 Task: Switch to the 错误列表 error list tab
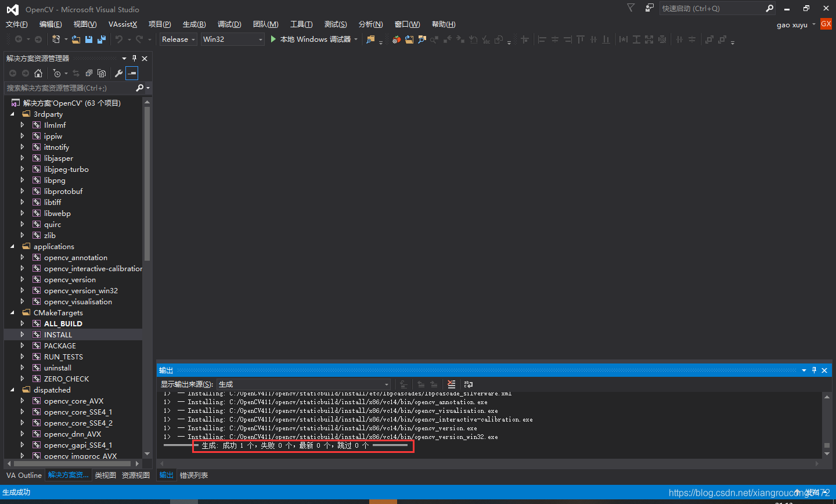tap(194, 475)
